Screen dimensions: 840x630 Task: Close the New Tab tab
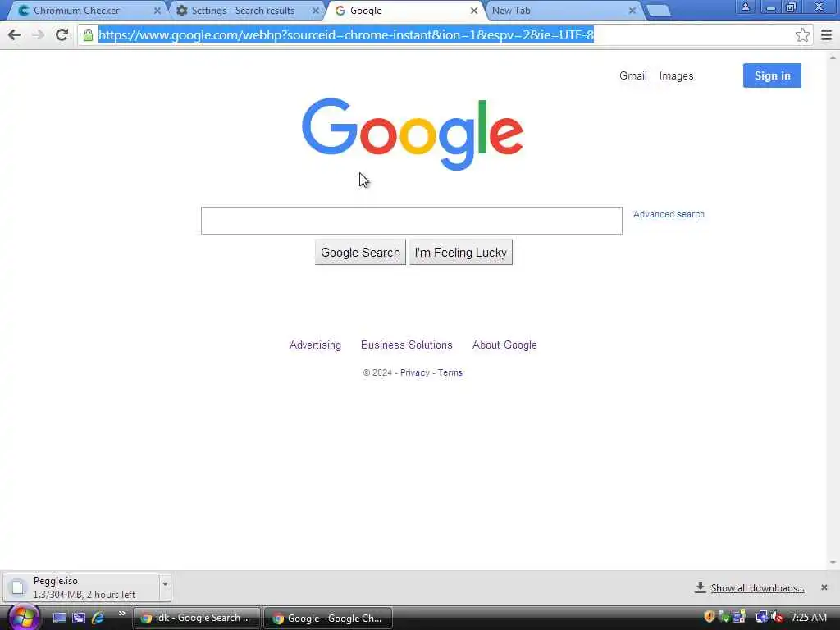(x=632, y=11)
